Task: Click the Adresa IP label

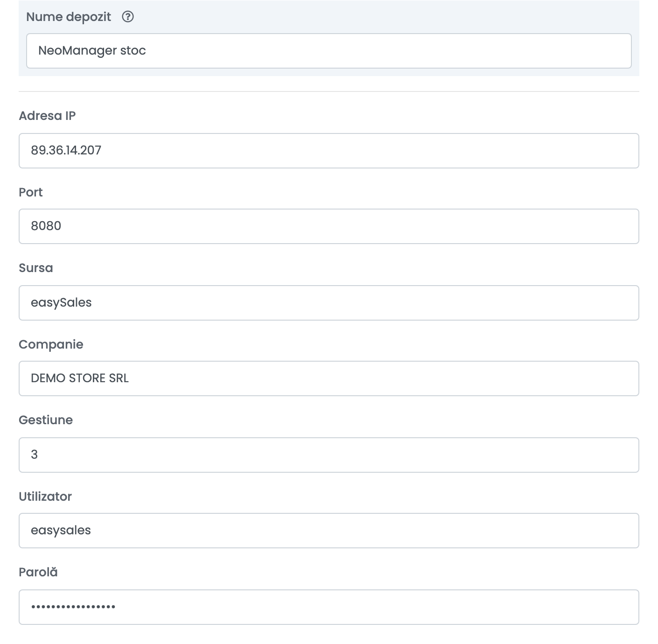Action: pyautogui.click(x=47, y=116)
